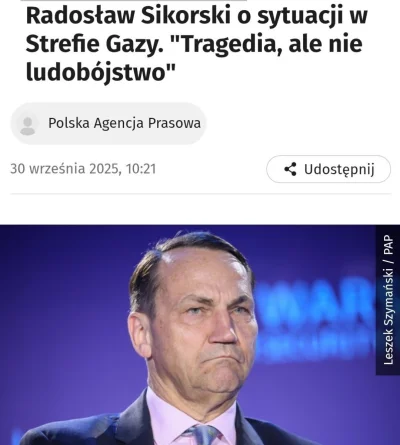
Task: Click the word "Udostępnij" label text
Action: pyautogui.click(x=339, y=169)
